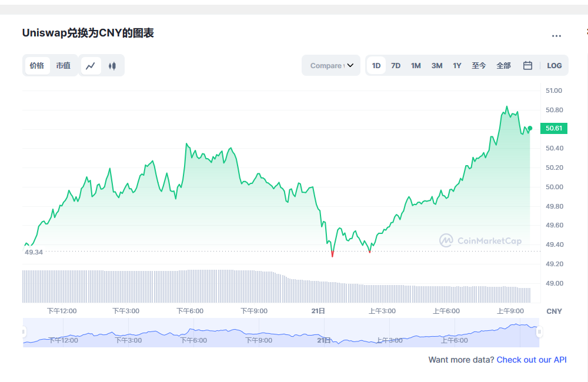Grab the left handle of the range navigator
The height and width of the screenshot is (382, 588).
[24, 332]
